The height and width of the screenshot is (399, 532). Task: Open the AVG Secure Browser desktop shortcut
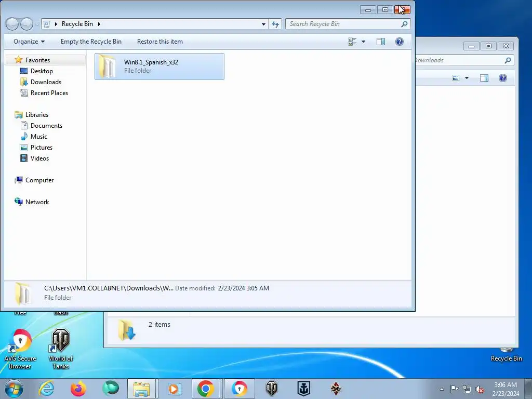point(20,349)
